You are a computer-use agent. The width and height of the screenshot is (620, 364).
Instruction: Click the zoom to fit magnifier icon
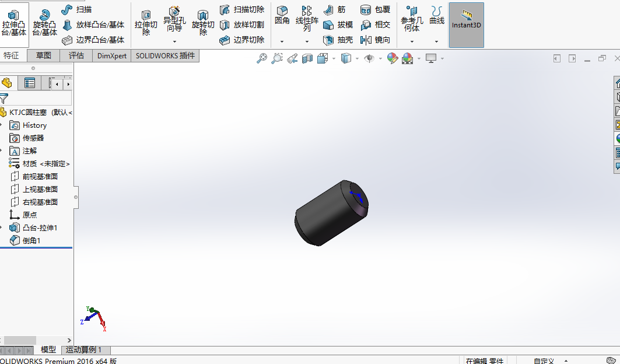pos(262,58)
